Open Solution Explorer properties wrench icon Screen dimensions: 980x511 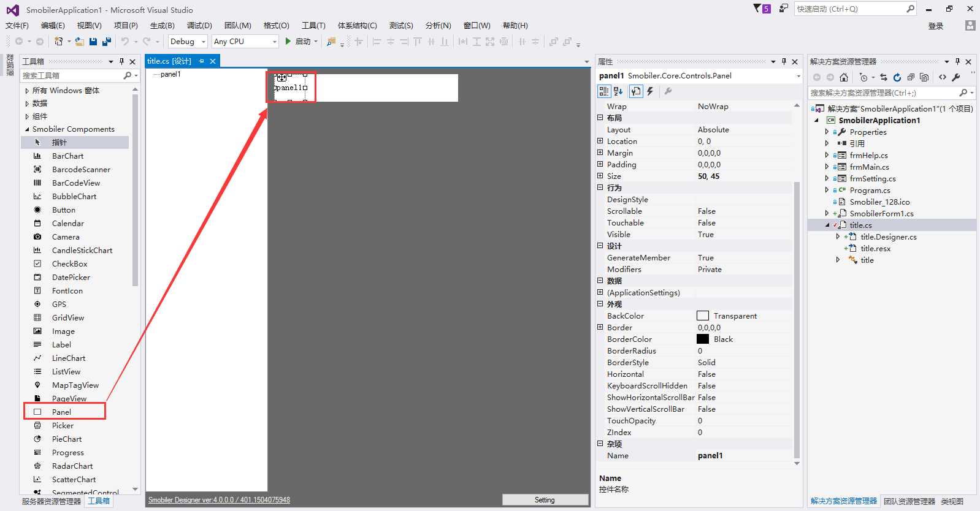[x=956, y=77]
